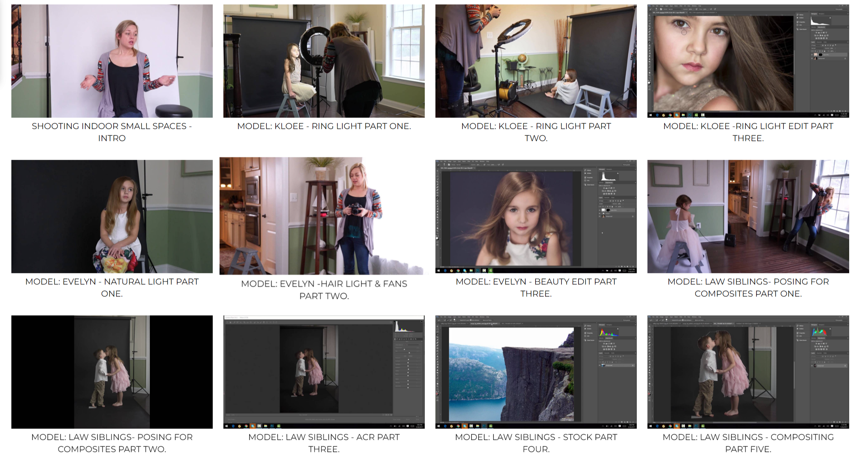The image size is (868, 464).
Task: Open Law Siblings Compositing Part Five thumbnail
Action: click(748, 372)
